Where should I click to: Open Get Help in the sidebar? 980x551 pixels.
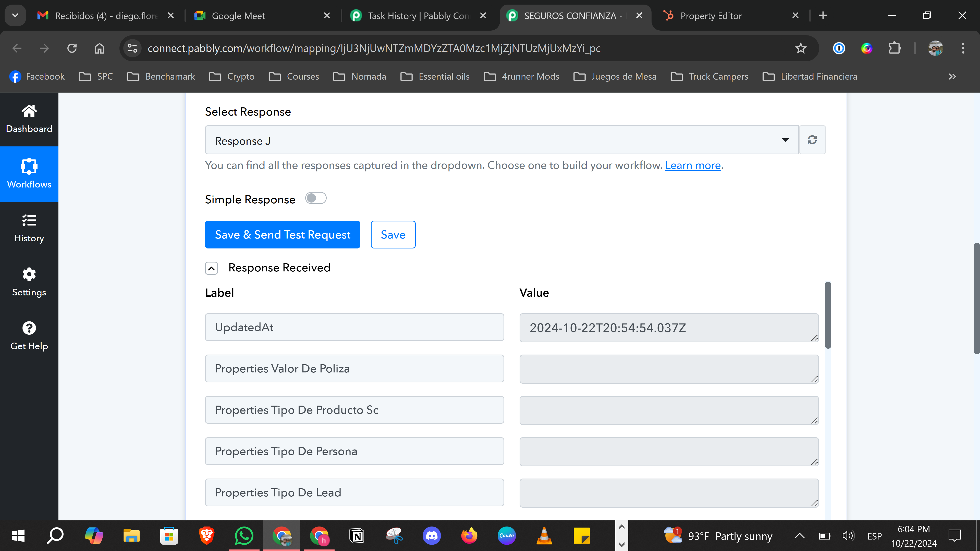[x=29, y=336]
